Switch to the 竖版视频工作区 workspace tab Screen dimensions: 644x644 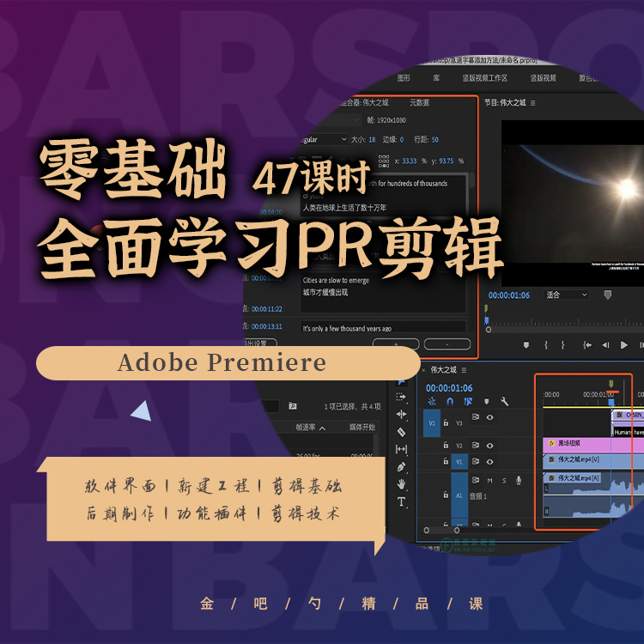coord(484,78)
